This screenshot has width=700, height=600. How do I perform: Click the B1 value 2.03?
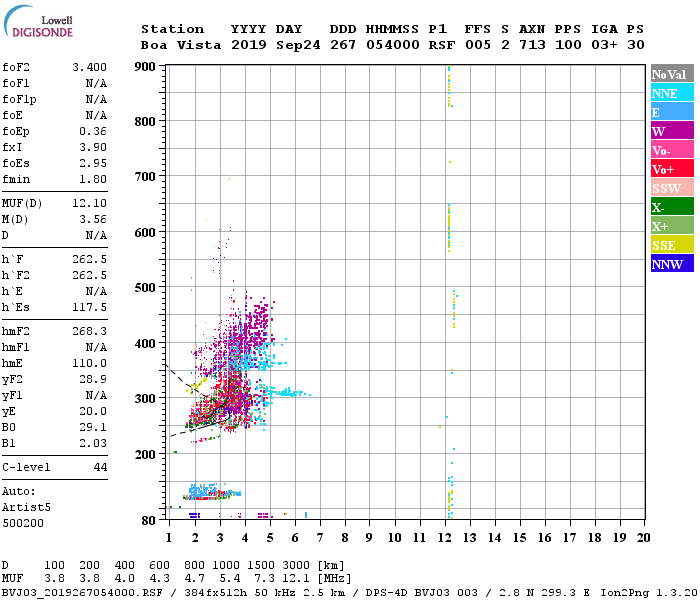tap(93, 443)
